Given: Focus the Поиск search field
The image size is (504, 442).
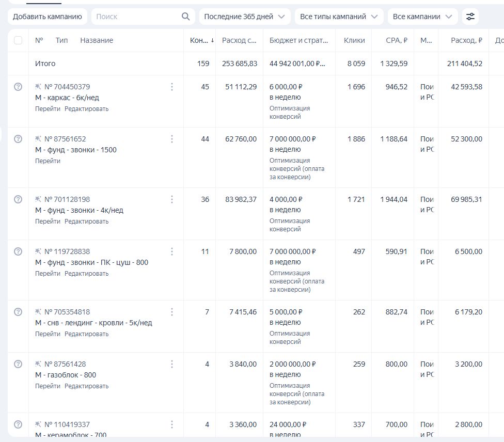Looking at the screenshot, I should (x=137, y=17).
